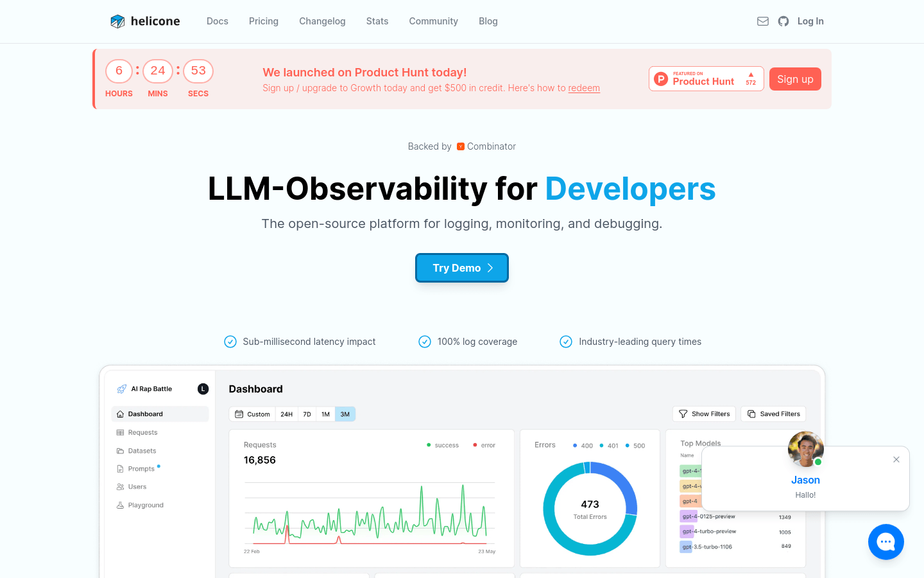Image resolution: width=924 pixels, height=578 pixels.
Task: Select the 7D time range
Action: tap(307, 414)
